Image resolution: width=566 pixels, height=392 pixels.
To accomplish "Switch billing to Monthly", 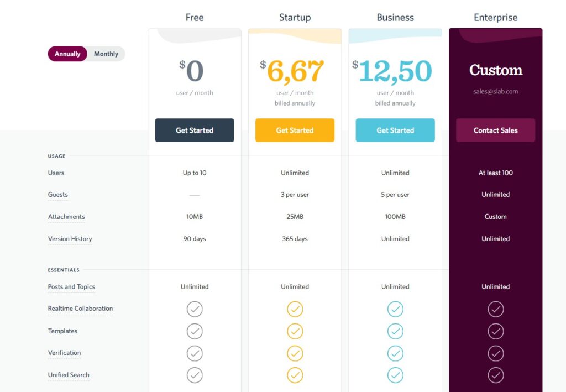I will 106,54.
